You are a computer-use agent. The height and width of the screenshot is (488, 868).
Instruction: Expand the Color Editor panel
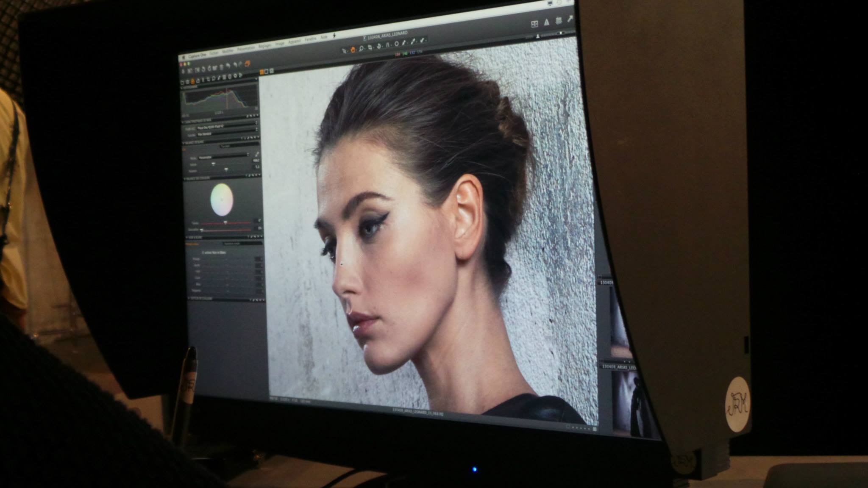(189, 299)
